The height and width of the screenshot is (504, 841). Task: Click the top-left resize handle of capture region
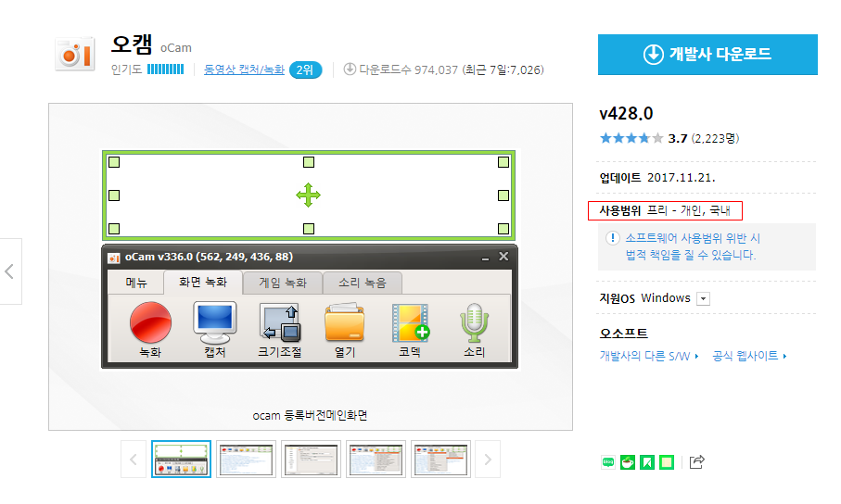click(114, 162)
